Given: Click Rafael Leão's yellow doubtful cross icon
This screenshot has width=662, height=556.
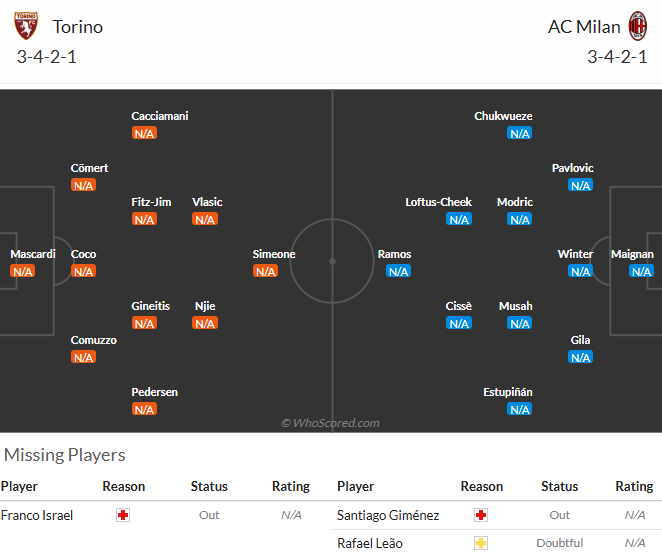Looking at the screenshot, I should coord(481,543).
